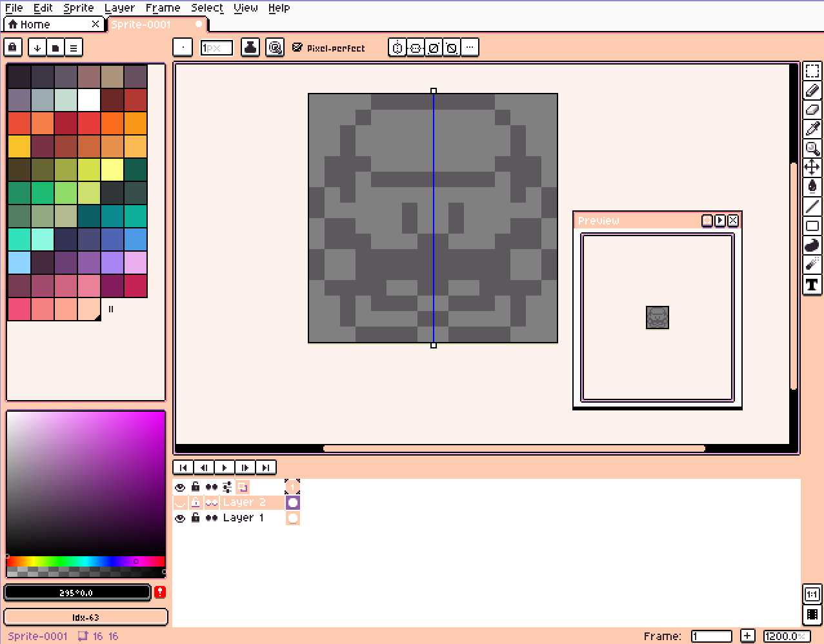Toggle continuous mode dots on Layer 2
This screenshot has height=644, width=824.
pos(212,503)
